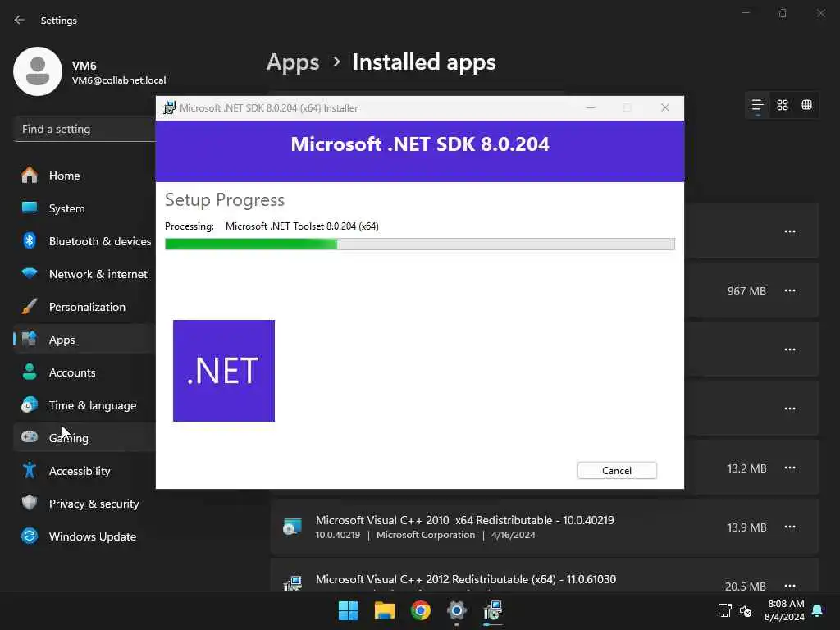840x630 pixels.
Task: Go back in Settings with the arrow
Action: [20, 20]
